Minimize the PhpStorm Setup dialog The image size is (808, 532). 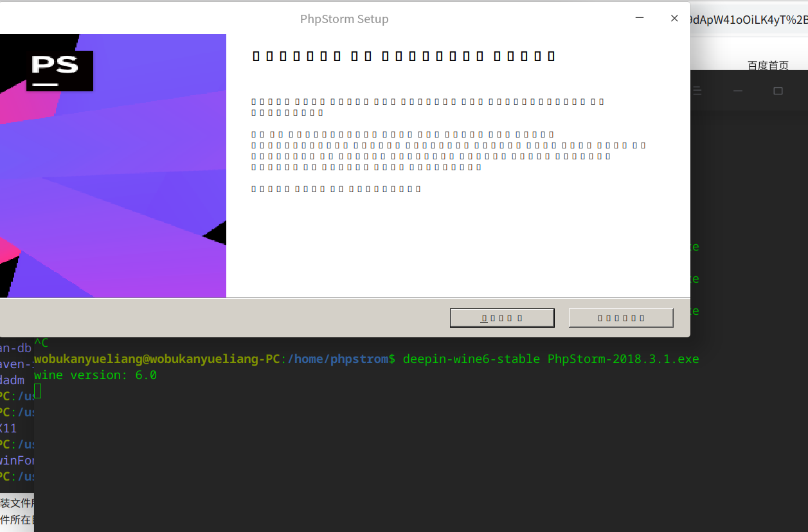coord(640,19)
